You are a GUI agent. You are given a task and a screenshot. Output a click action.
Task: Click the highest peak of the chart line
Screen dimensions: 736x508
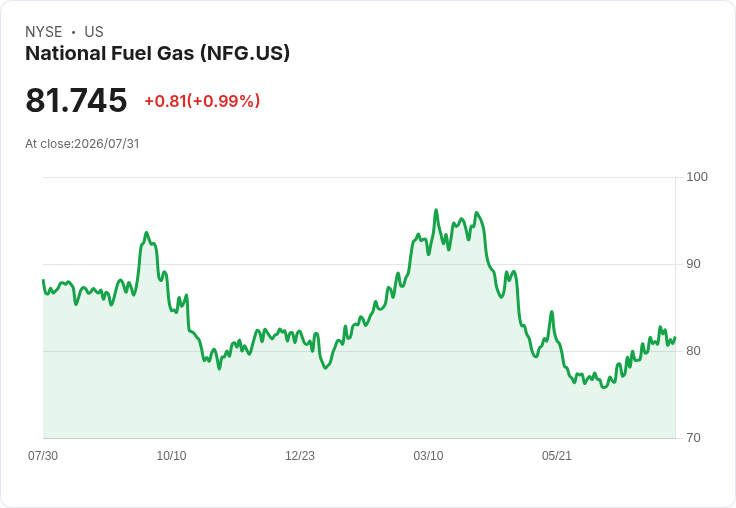[x=436, y=210]
